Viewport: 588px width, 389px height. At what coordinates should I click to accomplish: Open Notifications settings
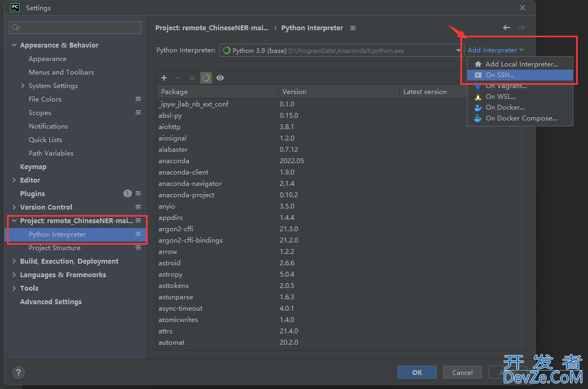[x=48, y=126]
